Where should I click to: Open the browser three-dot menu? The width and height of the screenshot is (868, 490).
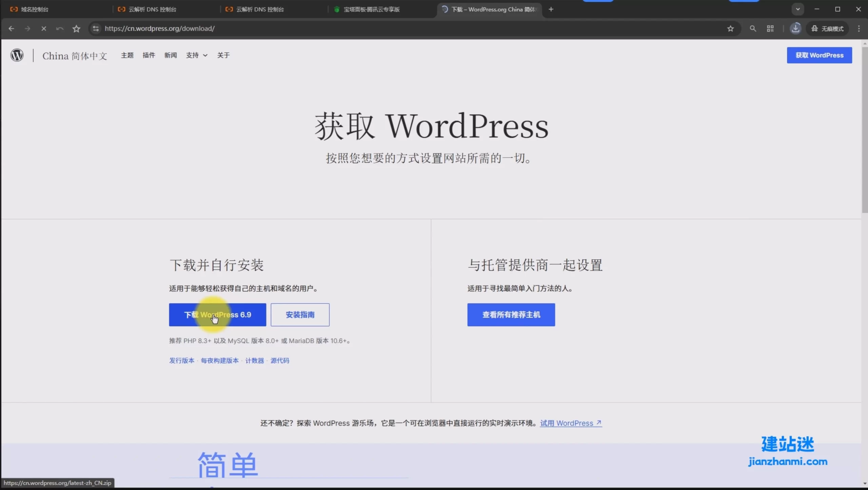pyautogui.click(x=859, y=29)
